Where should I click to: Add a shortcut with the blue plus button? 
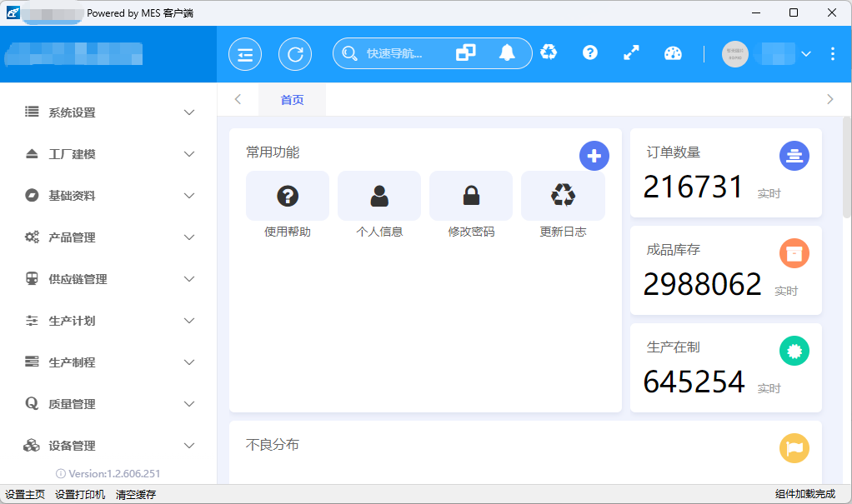point(594,156)
